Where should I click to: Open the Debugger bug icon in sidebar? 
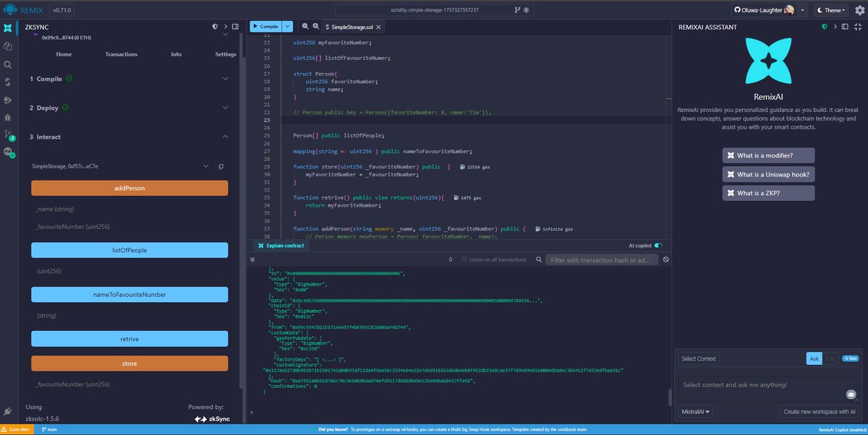tap(8, 116)
